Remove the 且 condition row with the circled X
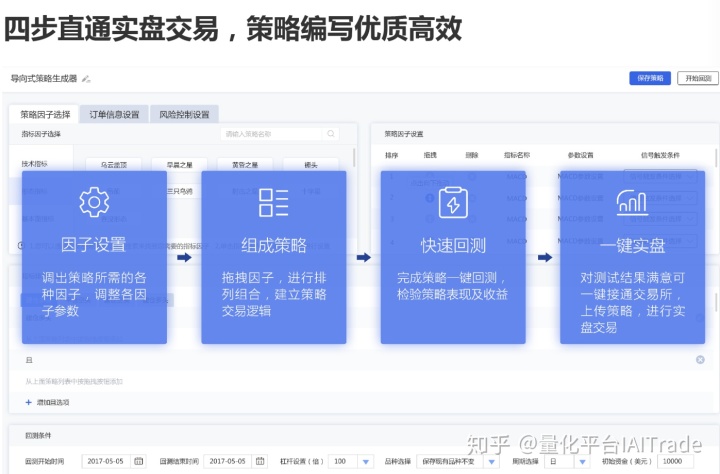 coord(700,360)
